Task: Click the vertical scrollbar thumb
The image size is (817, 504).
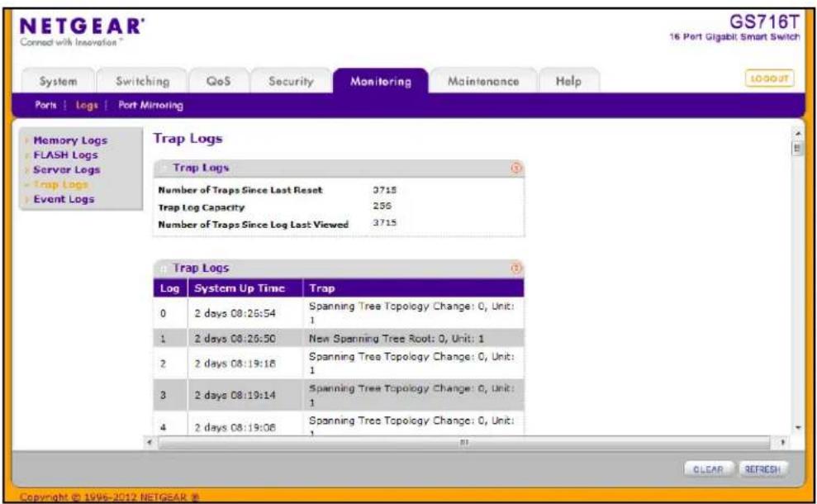Action: coord(797,149)
